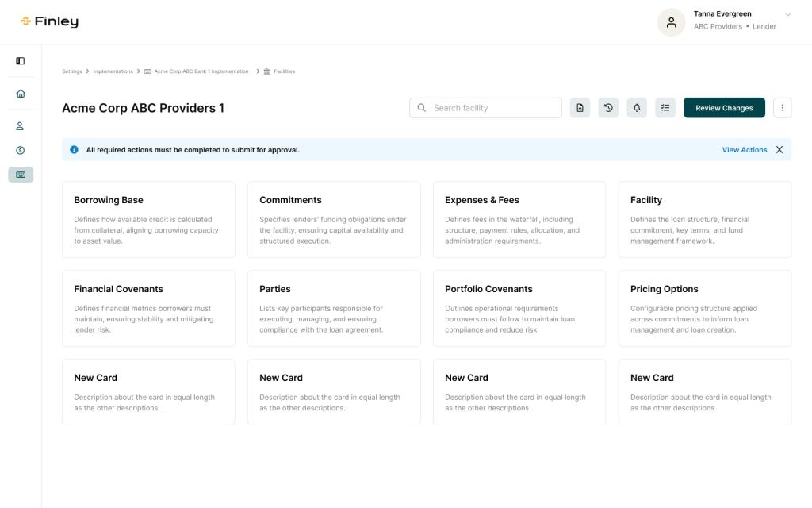Open the Borrowing Base card
The width and height of the screenshot is (812, 508).
148,219
